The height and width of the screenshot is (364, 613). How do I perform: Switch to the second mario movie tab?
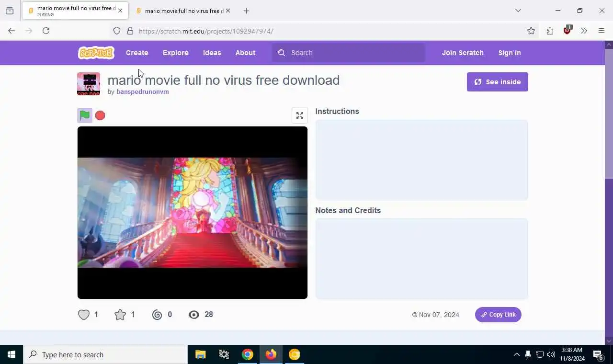(183, 11)
